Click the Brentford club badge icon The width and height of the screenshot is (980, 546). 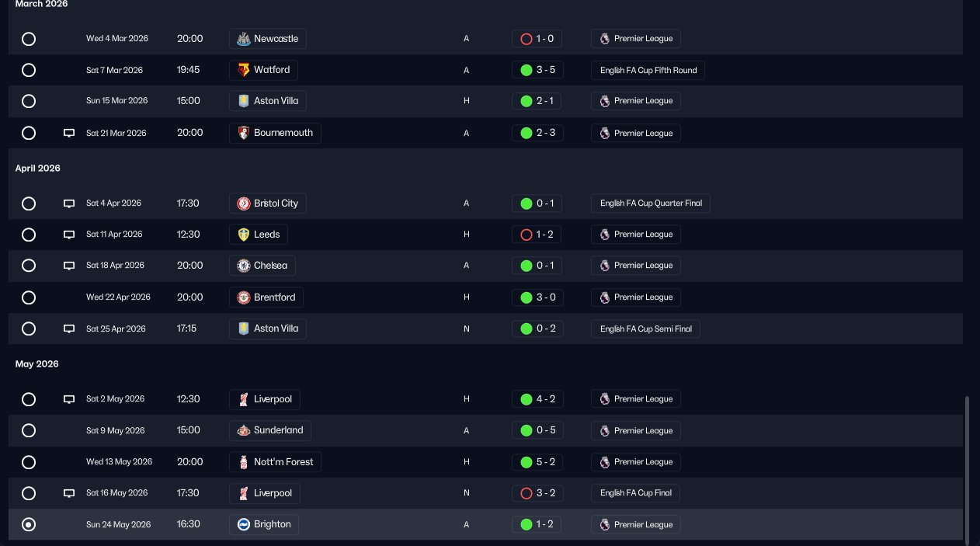point(243,297)
